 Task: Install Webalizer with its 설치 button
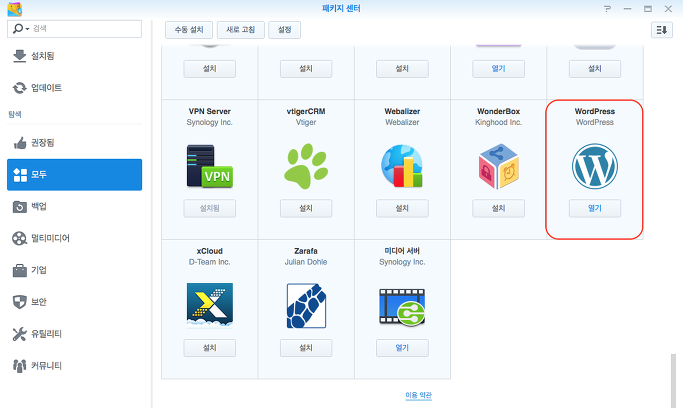(x=402, y=208)
